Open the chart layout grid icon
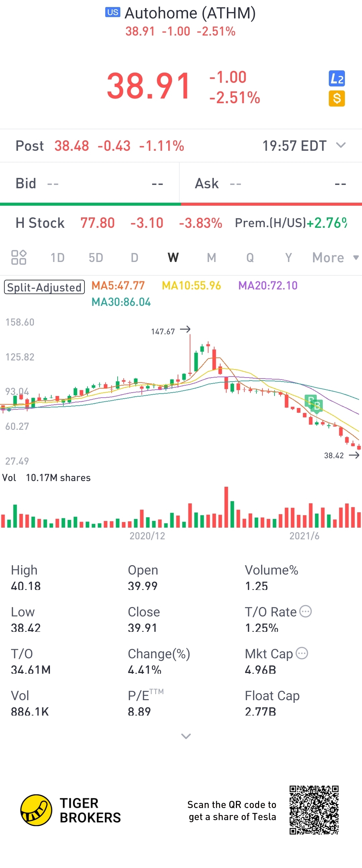This screenshot has width=362, height=868. tap(19, 257)
